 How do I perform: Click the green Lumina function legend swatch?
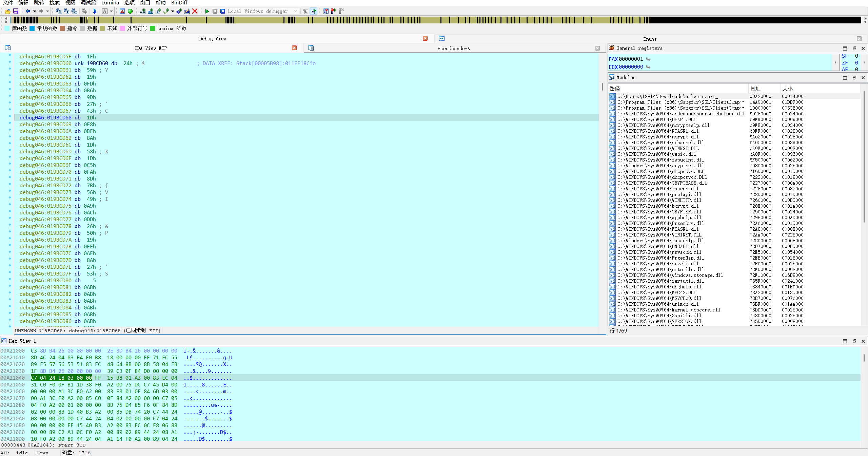click(153, 28)
